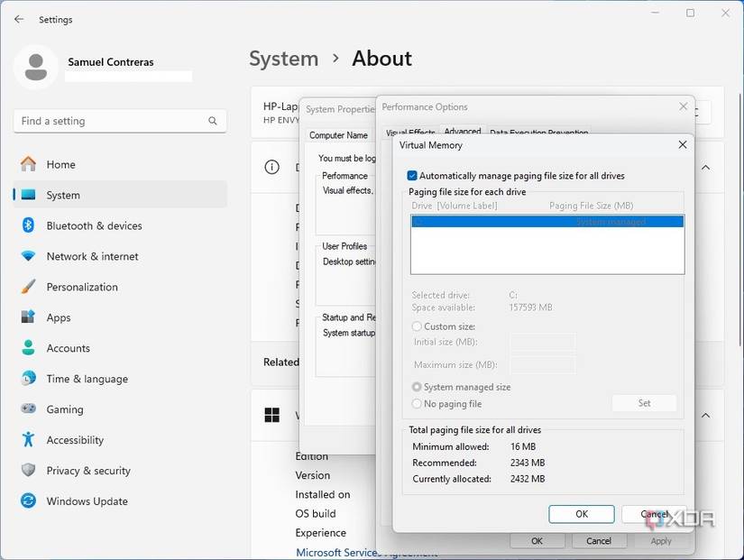Switch to the Visual Effects tab
The image size is (744, 560).
click(x=410, y=132)
